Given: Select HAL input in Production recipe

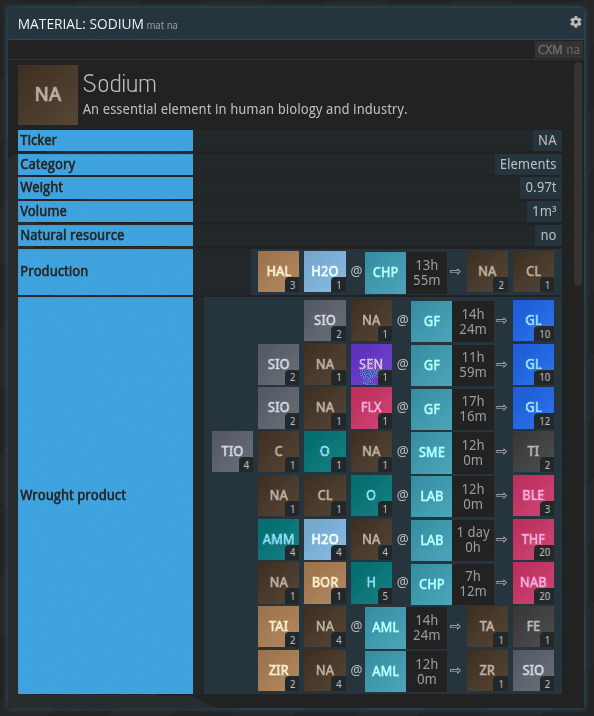Looking at the screenshot, I should (279, 272).
